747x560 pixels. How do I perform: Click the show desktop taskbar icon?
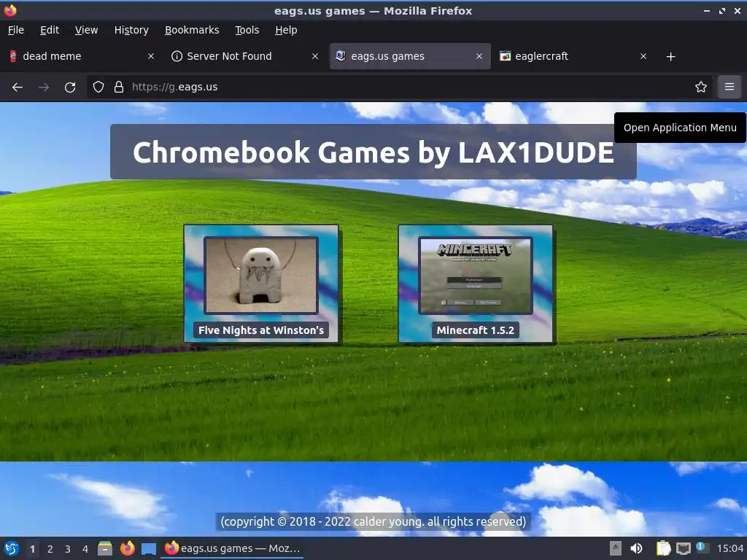click(149, 549)
